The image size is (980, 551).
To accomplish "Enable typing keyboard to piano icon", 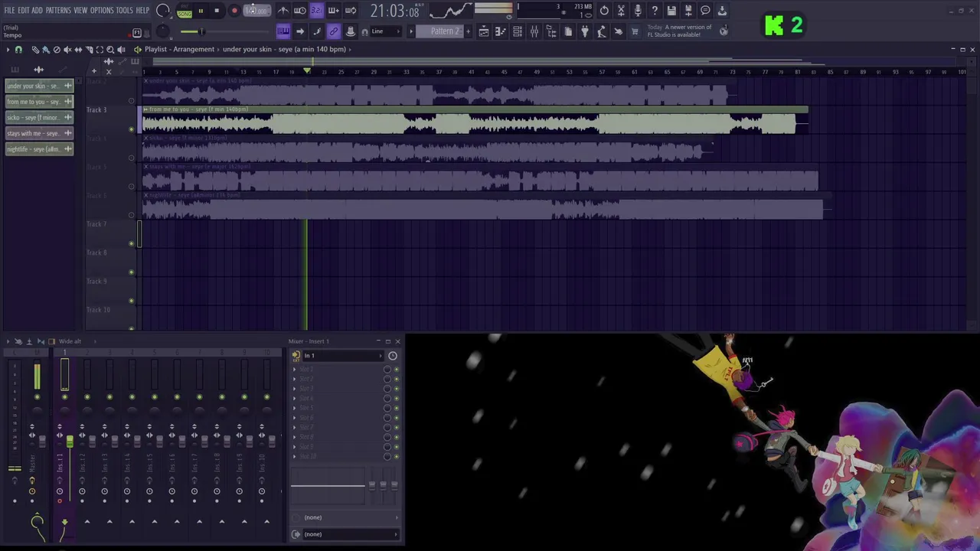I will (283, 31).
